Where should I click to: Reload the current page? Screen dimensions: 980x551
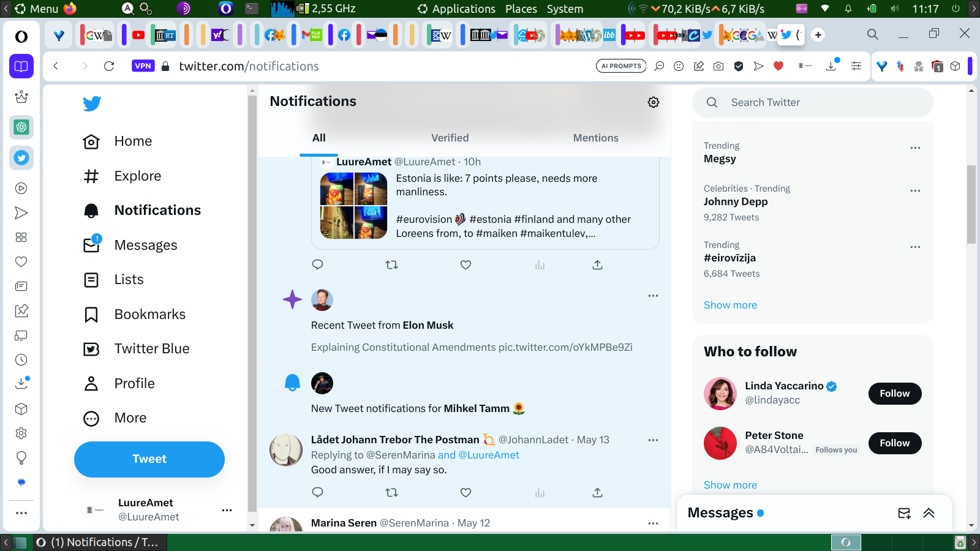coord(109,66)
